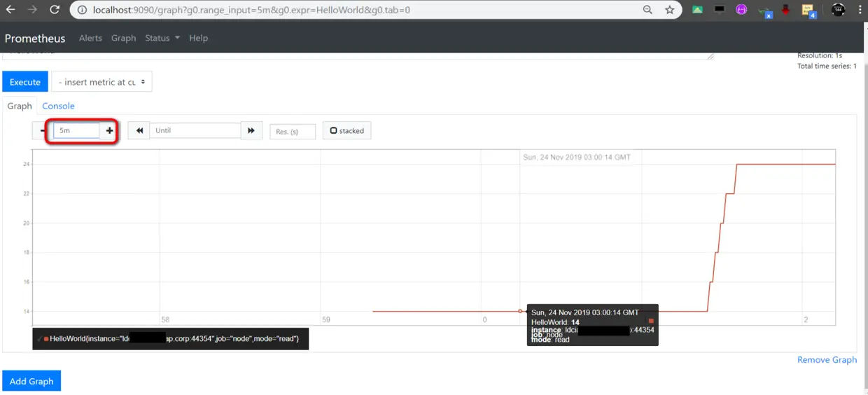Click the 5m range input field
The width and height of the screenshot is (868, 395).
tap(77, 131)
